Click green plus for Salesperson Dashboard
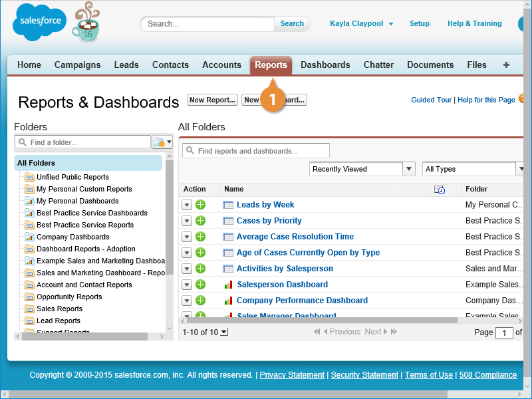 (201, 285)
